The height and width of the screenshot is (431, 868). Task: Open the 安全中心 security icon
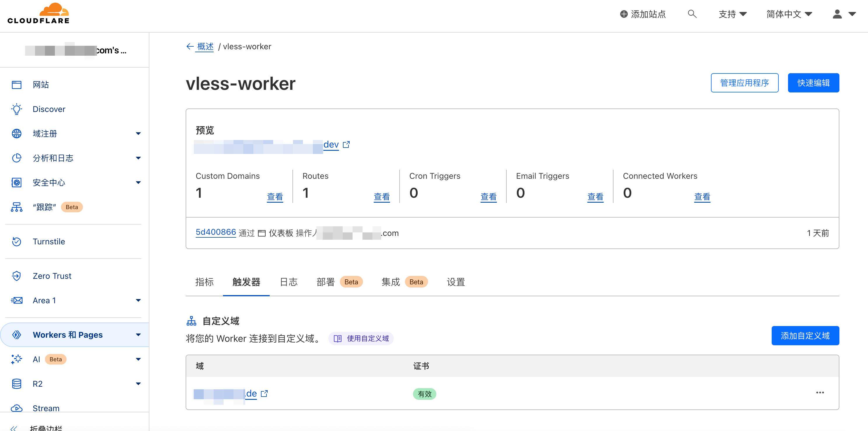click(16, 182)
